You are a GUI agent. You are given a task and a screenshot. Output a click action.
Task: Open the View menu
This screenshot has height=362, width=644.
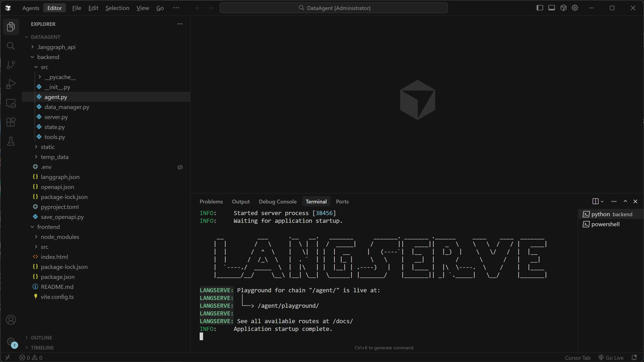[x=143, y=8]
